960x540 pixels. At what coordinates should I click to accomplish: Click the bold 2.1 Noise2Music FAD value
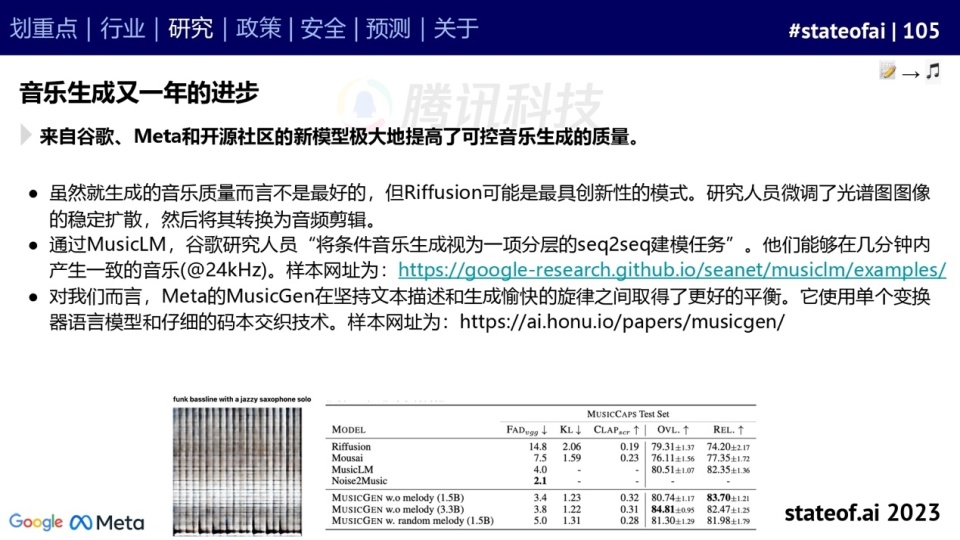540,481
